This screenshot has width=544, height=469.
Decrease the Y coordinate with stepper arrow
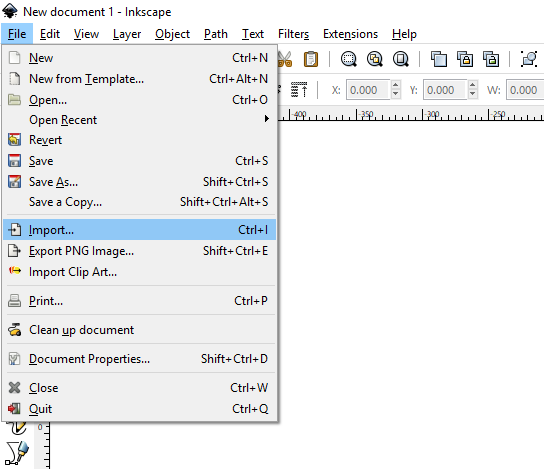(472, 94)
